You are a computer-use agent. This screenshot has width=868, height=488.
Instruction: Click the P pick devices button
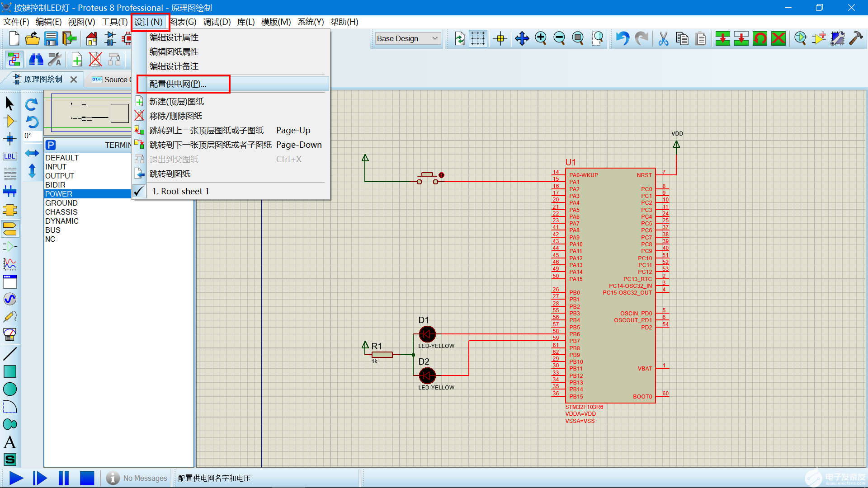[x=51, y=145]
